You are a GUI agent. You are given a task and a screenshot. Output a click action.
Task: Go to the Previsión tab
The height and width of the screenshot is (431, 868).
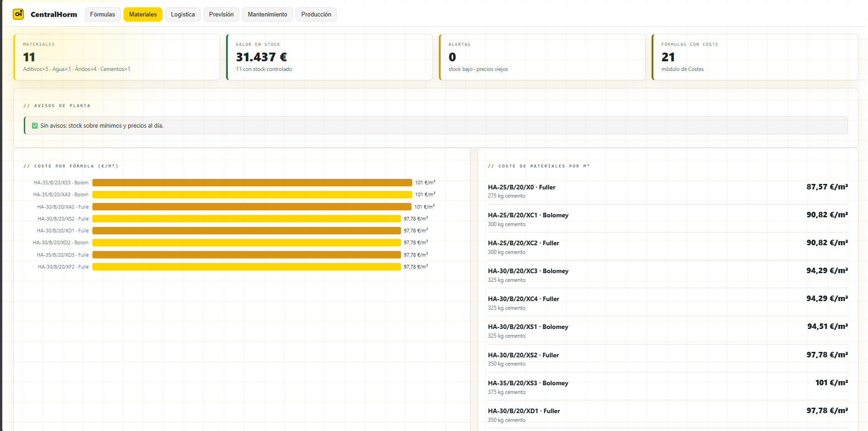click(221, 15)
